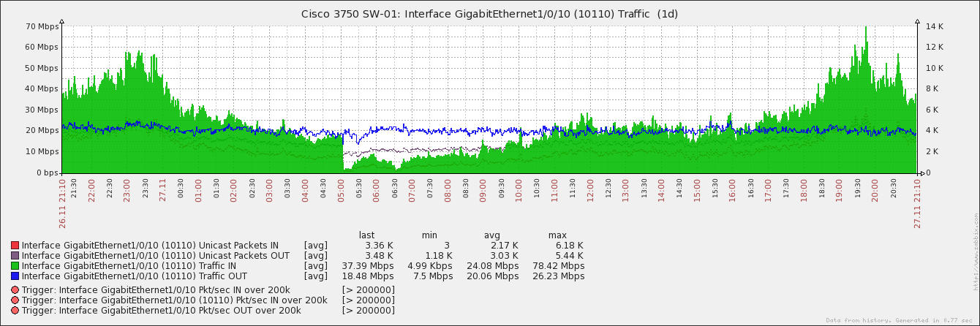Image resolution: width=980 pixels, height=326 pixels.
Task: Select the Unicast Packets OUT legend label
Action: point(156,256)
